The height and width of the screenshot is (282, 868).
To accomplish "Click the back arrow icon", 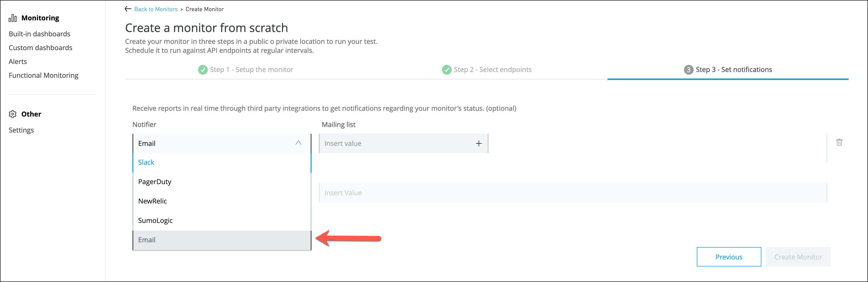I will coord(128,9).
